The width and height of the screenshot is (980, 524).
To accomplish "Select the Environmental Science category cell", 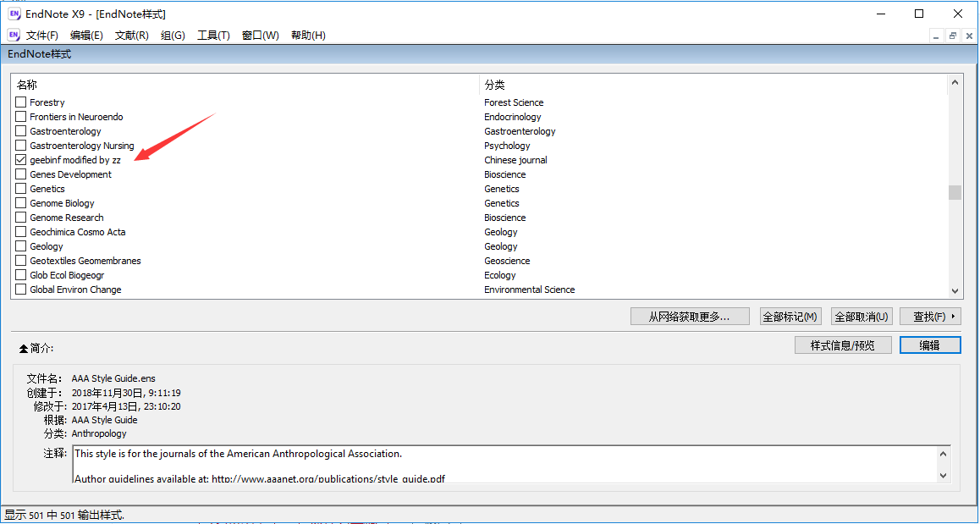I will pos(530,290).
